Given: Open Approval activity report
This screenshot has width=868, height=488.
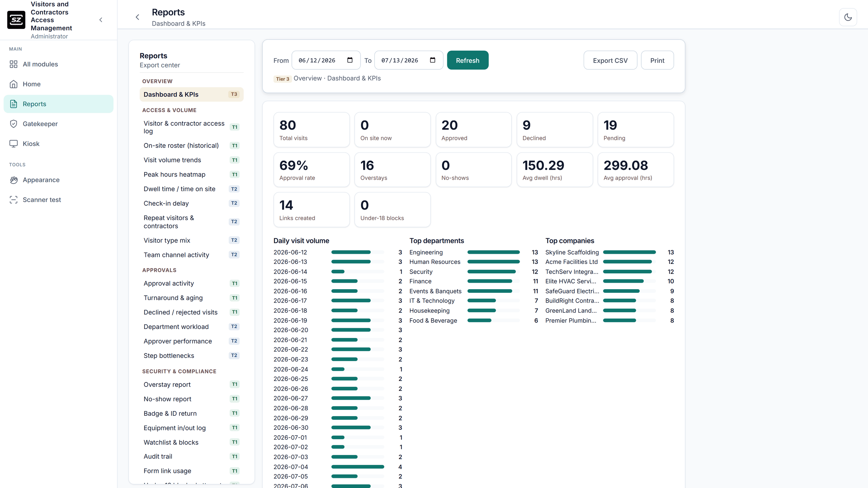Looking at the screenshot, I should [x=191, y=283].
